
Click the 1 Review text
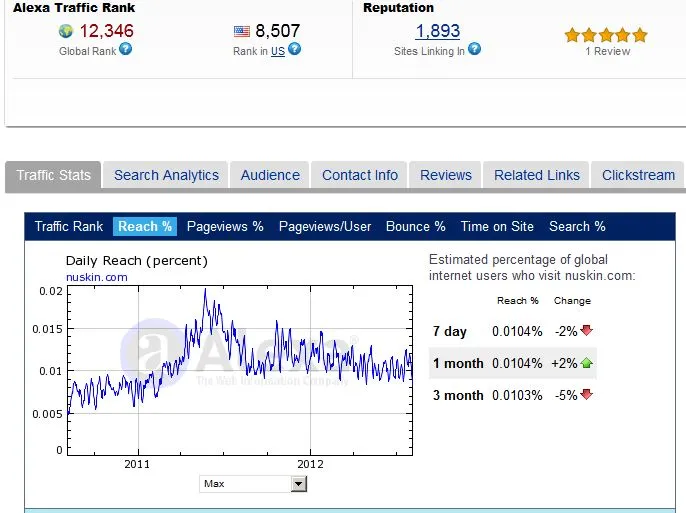608,52
